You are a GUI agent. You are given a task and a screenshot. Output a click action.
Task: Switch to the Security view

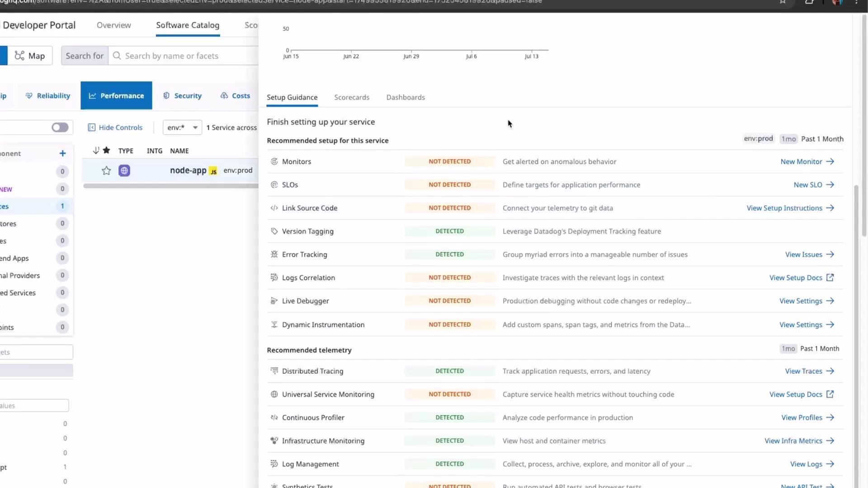tap(182, 95)
